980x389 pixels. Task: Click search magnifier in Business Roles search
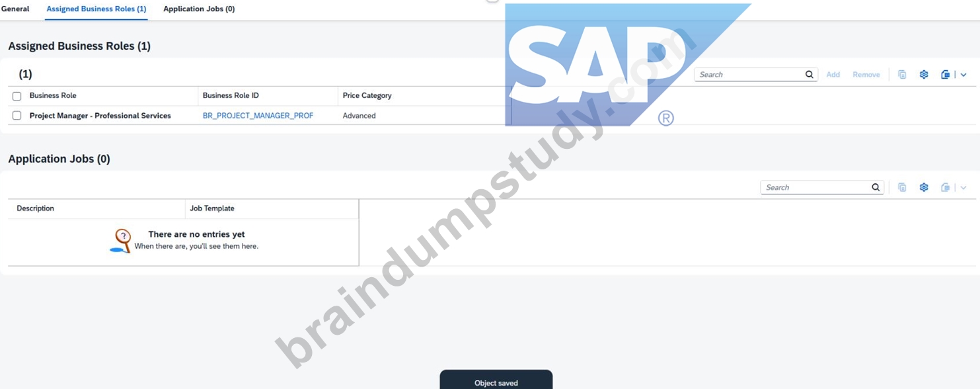point(810,75)
